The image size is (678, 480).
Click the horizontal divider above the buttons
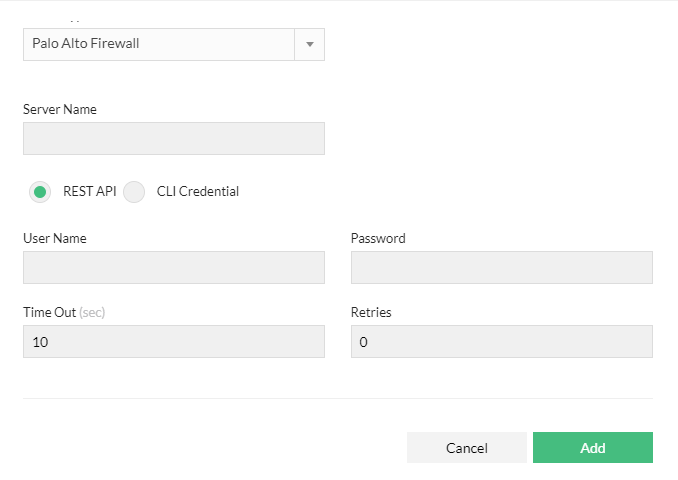pyautogui.click(x=338, y=398)
